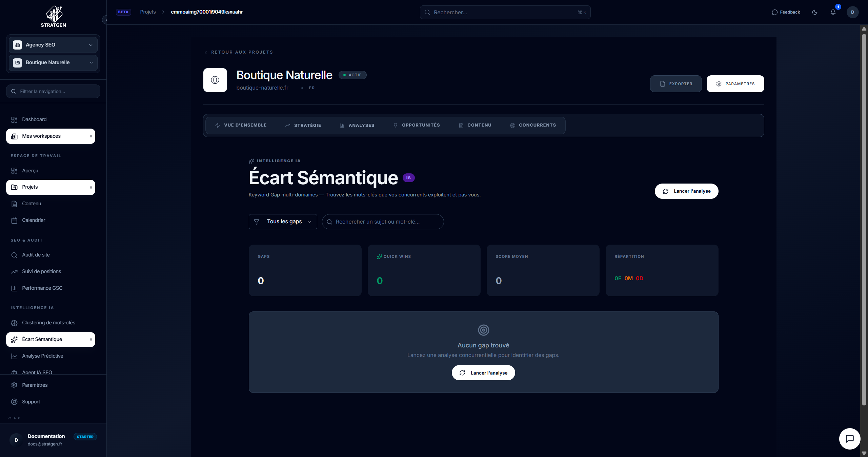Image resolution: width=868 pixels, height=457 pixels.
Task: Select Audit de site in the sidebar
Action: click(x=35, y=255)
